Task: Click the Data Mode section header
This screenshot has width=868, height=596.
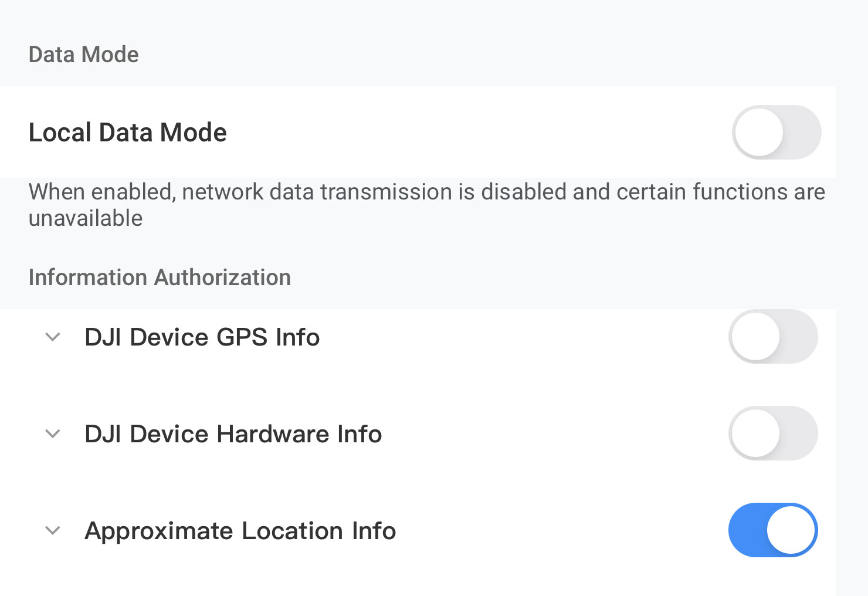Action: pyautogui.click(x=84, y=55)
